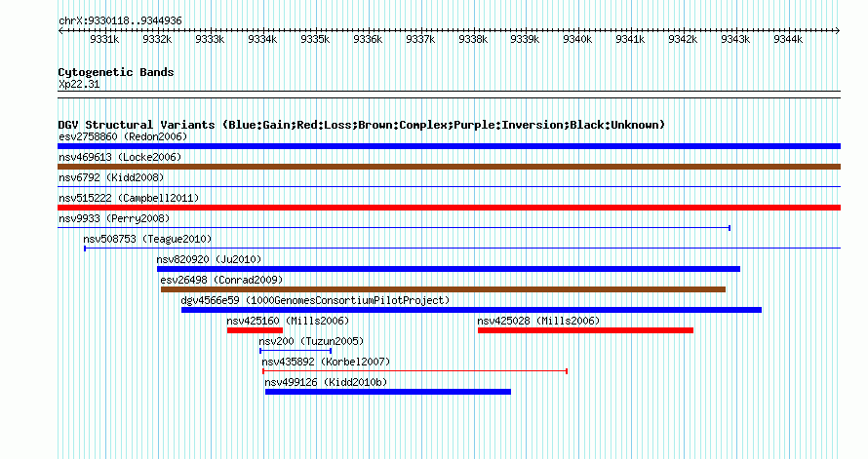The image size is (868, 459).
Task: Click the nsv425028 (Mills2006) label
Action: (538, 321)
